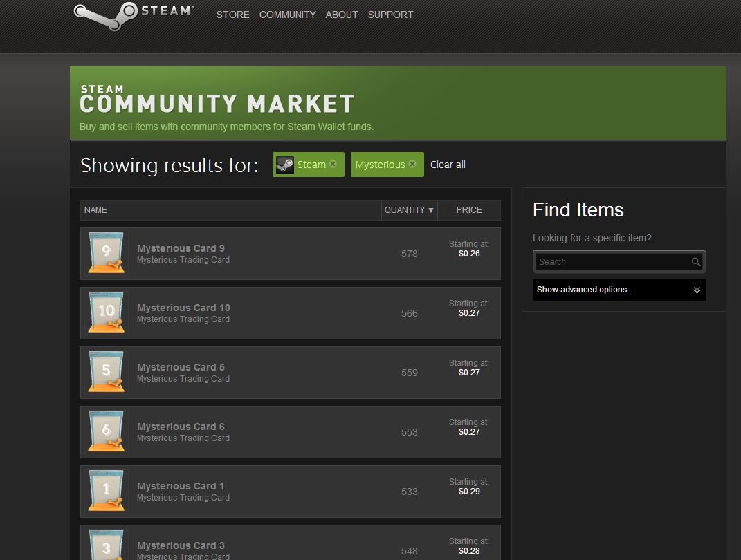The height and width of the screenshot is (560, 741).
Task: Open the Mysterious Card 10 listing title
Action: [x=183, y=308]
